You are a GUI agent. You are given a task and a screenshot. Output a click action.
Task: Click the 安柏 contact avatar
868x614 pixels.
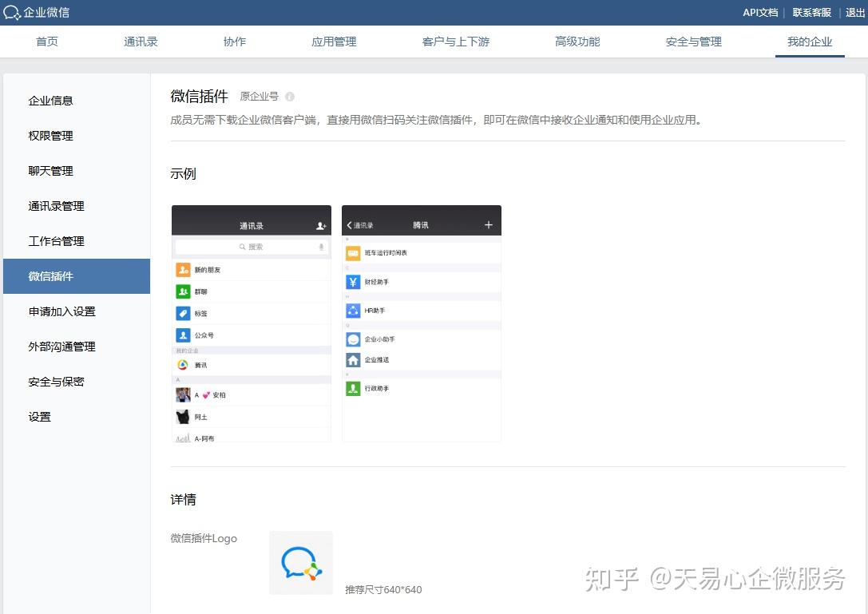click(183, 394)
